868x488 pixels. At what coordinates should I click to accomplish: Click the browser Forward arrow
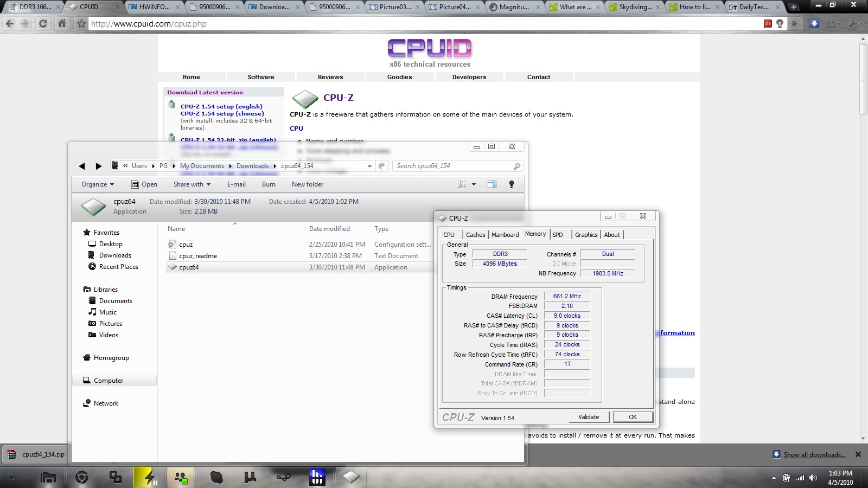click(x=24, y=24)
